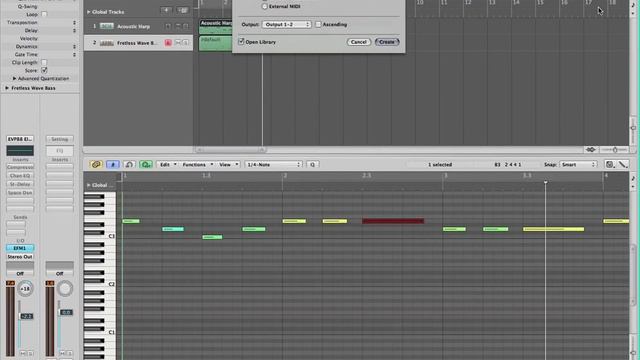Click the second channel strip's EQ button
The image size is (640, 360).
pos(60,151)
